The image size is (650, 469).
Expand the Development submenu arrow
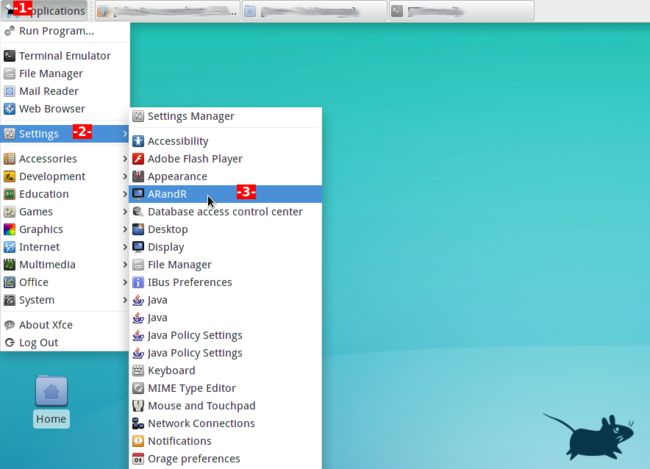tap(124, 176)
